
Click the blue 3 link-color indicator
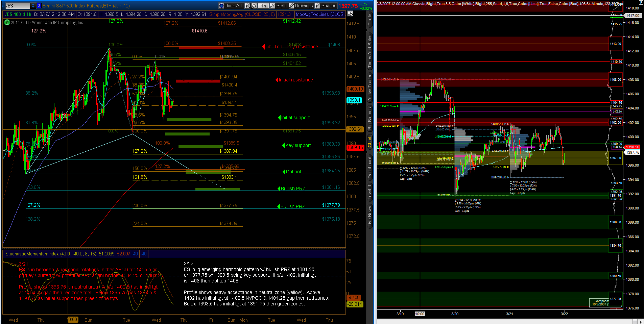click(x=39, y=6)
